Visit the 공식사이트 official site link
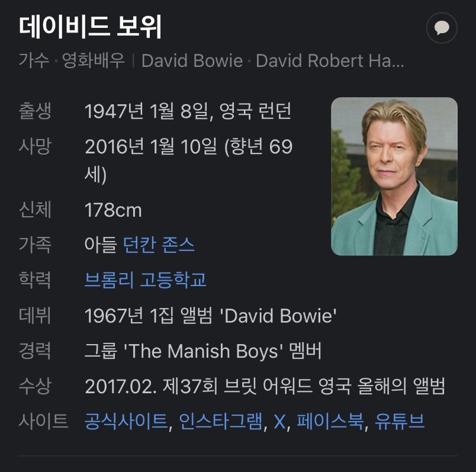 [x=126, y=421]
